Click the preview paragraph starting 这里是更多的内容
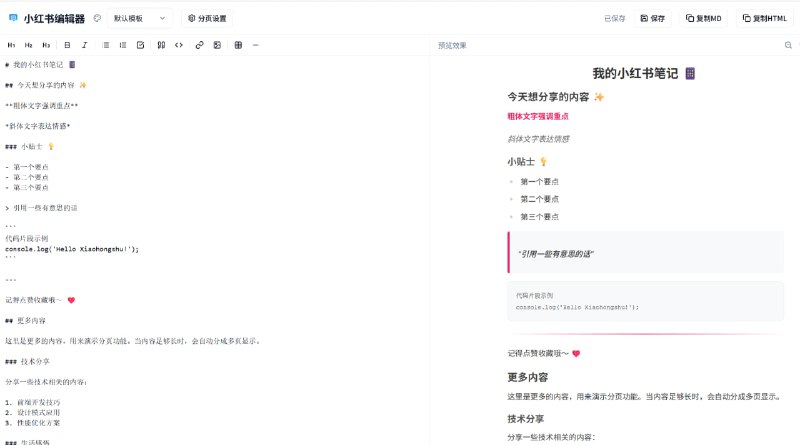 [644, 397]
